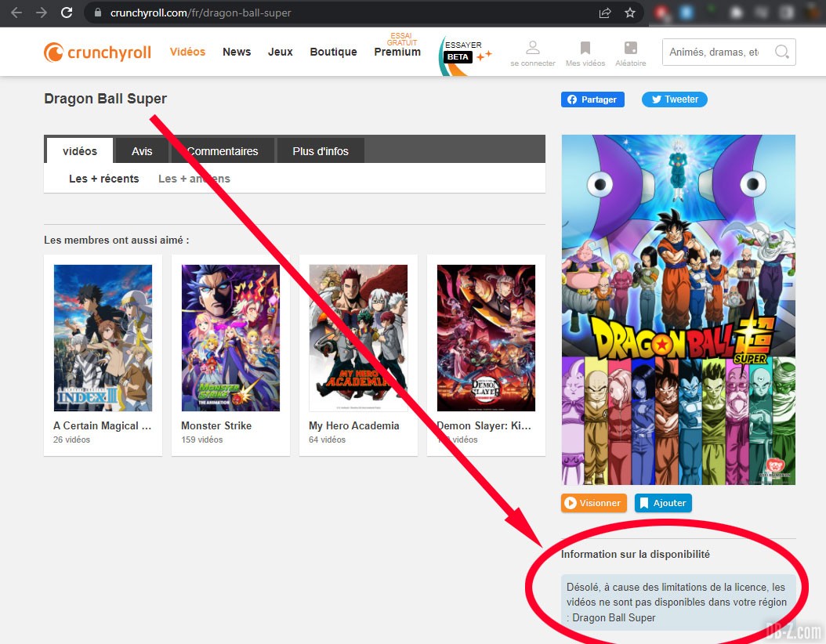This screenshot has width=826, height=644.
Task: Click the Crunchyroll logo
Action: (97, 52)
